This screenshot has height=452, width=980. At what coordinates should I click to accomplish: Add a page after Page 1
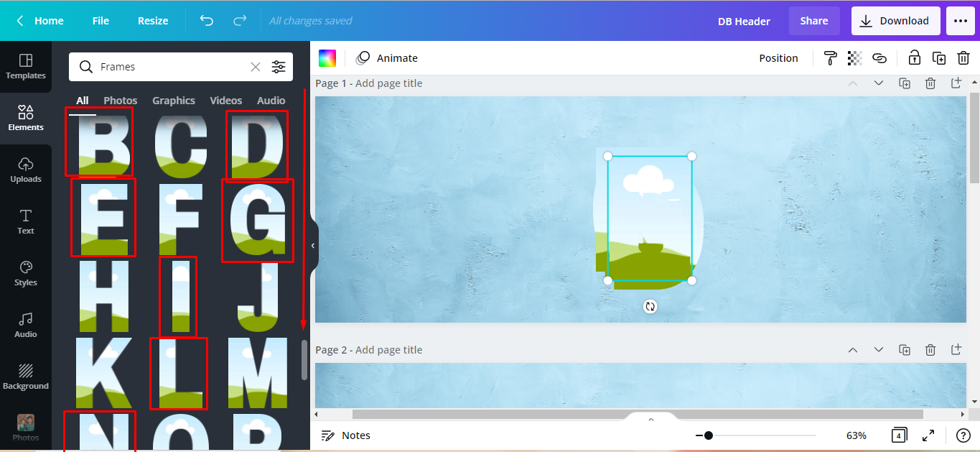coord(956,83)
